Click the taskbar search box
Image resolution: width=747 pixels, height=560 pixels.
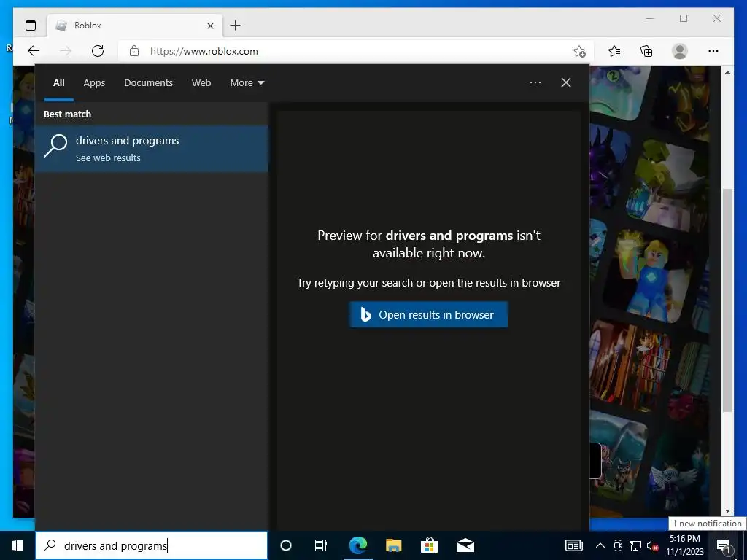(x=152, y=545)
